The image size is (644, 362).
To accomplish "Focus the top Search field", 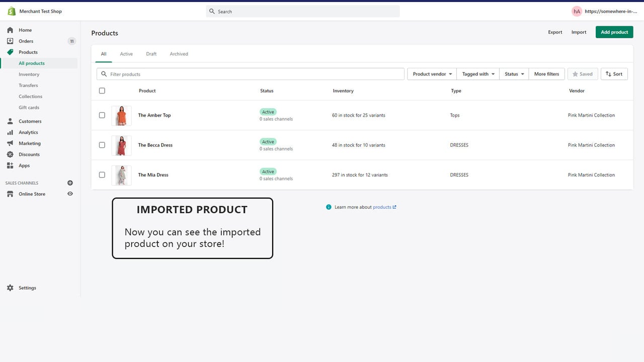I will [x=303, y=12].
